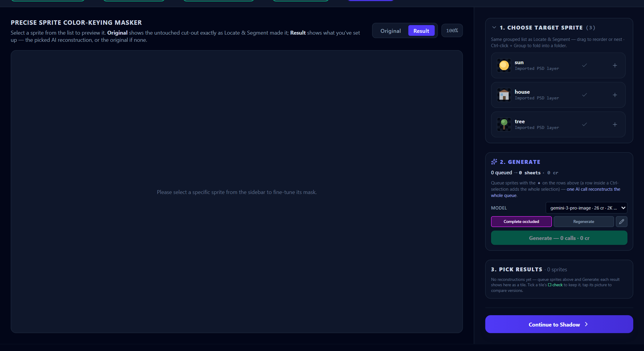This screenshot has height=351, width=644.
Task: Open the gemini-3-pro-image model dropdown
Action: click(586, 208)
